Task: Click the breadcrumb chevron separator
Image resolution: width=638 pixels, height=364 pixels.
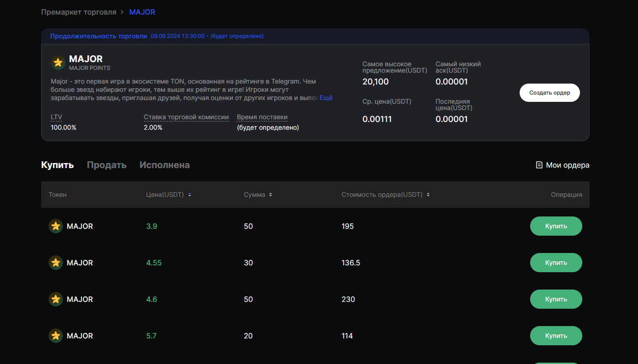Action: (122, 12)
